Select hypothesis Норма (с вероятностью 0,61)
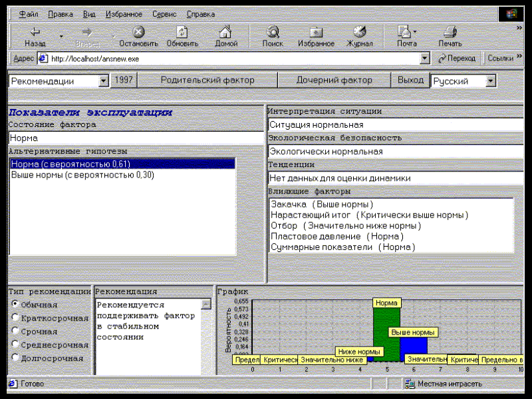This screenshot has width=532, height=399. point(122,164)
